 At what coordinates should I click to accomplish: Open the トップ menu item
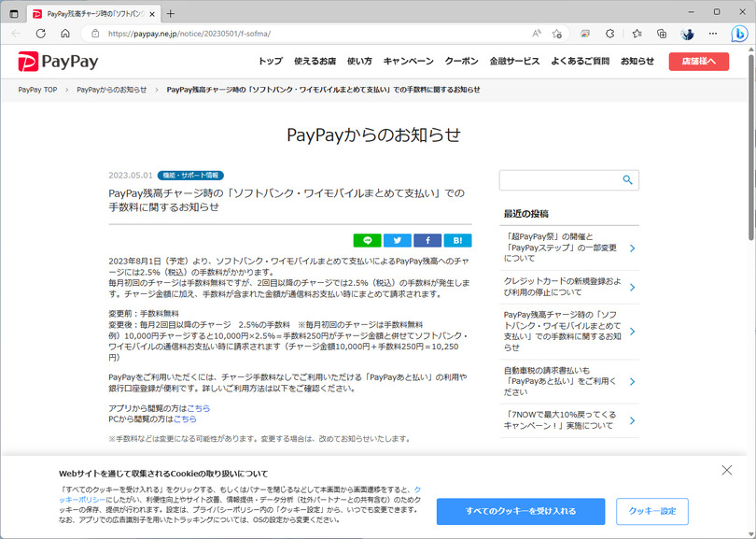(x=271, y=62)
